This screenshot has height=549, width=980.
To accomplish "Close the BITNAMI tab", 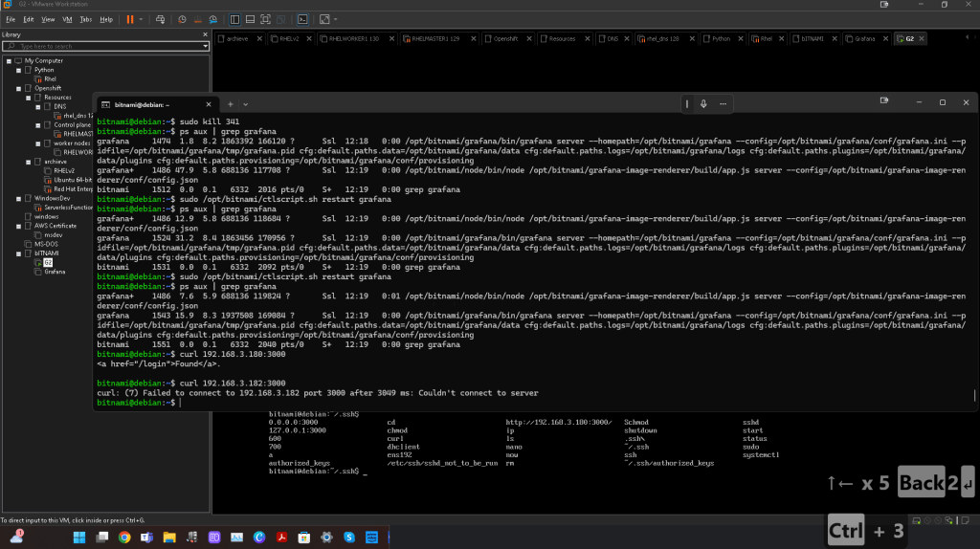I will 835,38.
